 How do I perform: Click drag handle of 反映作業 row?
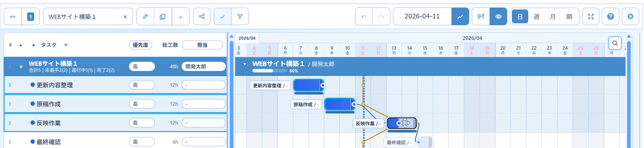[10, 123]
